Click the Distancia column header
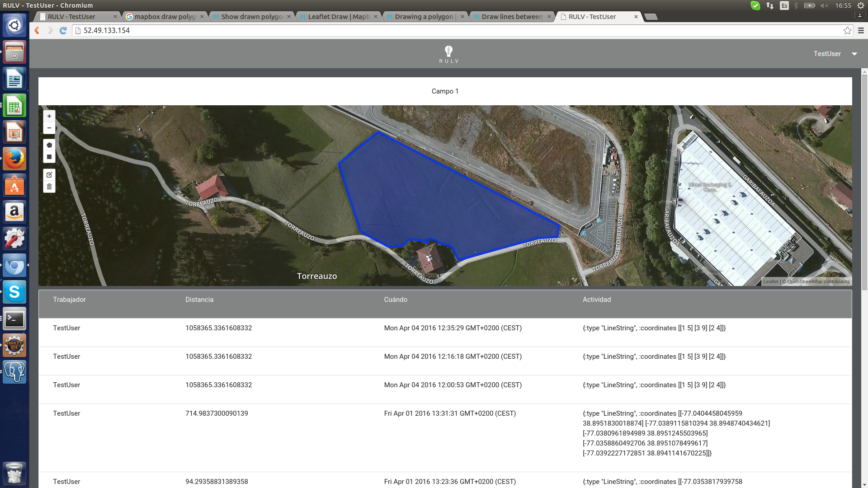This screenshot has height=488, width=868. tap(199, 300)
